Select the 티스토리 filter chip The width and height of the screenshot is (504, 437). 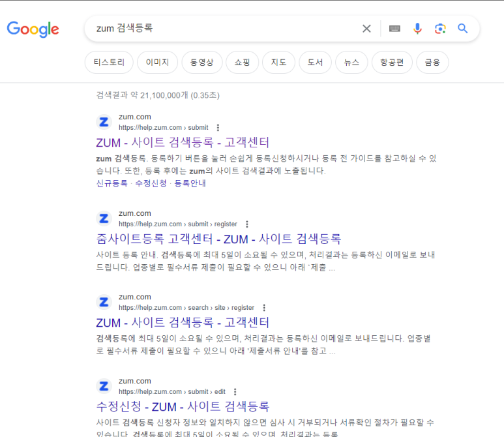pos(109,63)
